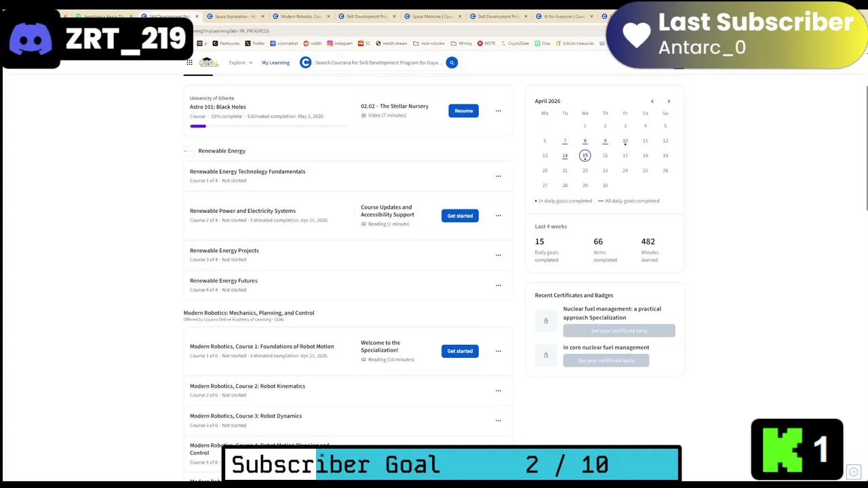Open options menu for Astro 101: Black Holes
Screen dimensions: 868x488
tap(498, 111)
